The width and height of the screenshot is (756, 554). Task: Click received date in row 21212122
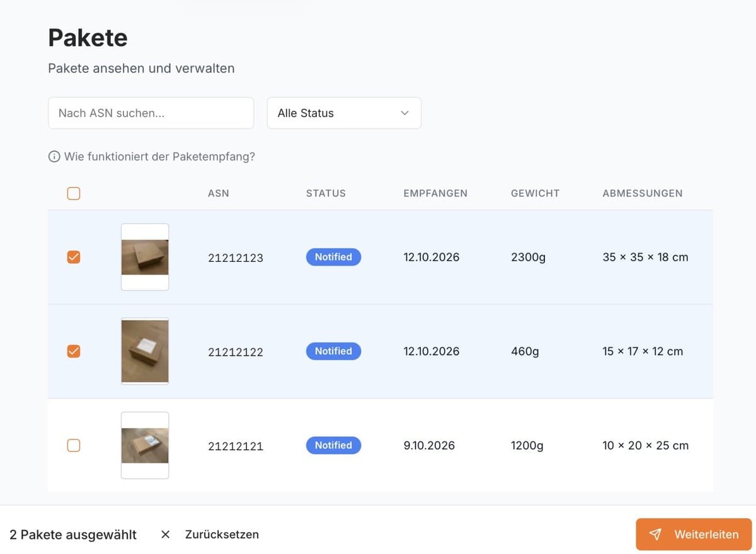432,351
